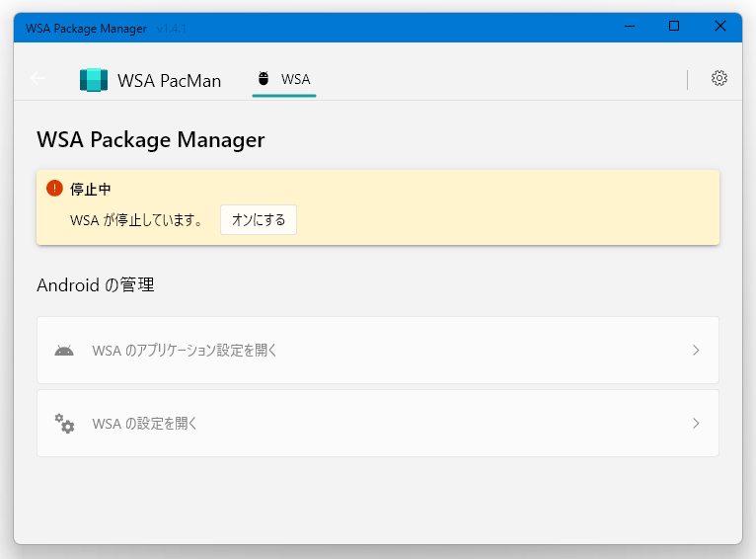
Task: Click the v1.4.1 version label in title bar
Action: (x=171, y=29)
